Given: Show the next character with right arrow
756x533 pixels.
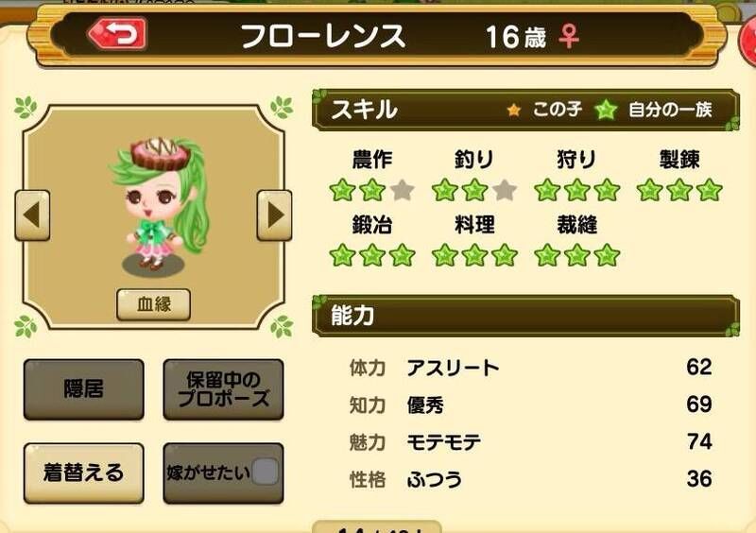Looking at the screenshot, I should [x=274, y=215].
